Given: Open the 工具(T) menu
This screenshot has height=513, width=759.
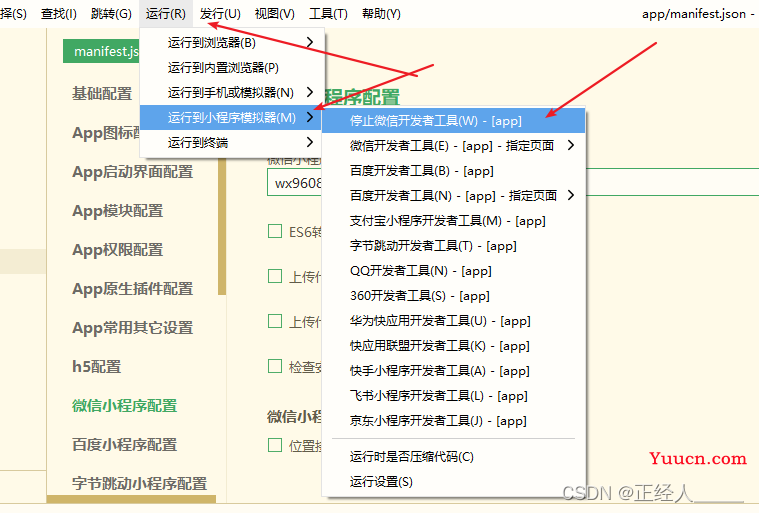Looking at the screenshot, I should pos(328,14).
